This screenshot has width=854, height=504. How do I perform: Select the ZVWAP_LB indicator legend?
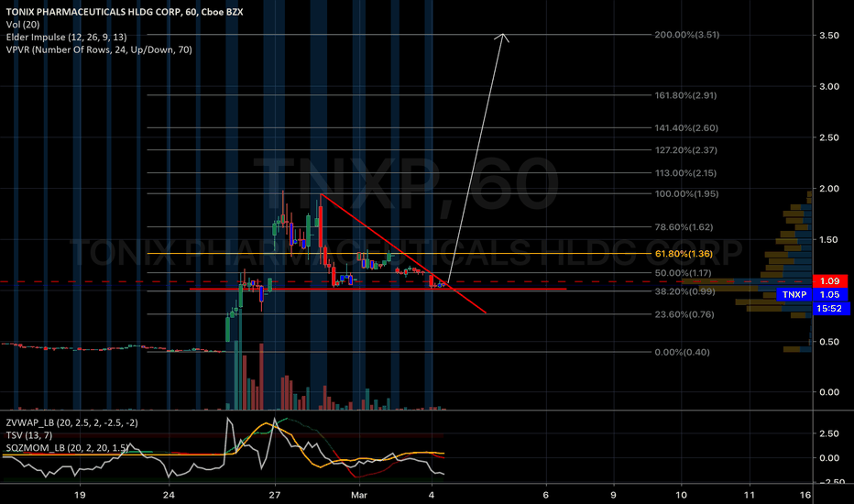71,422
